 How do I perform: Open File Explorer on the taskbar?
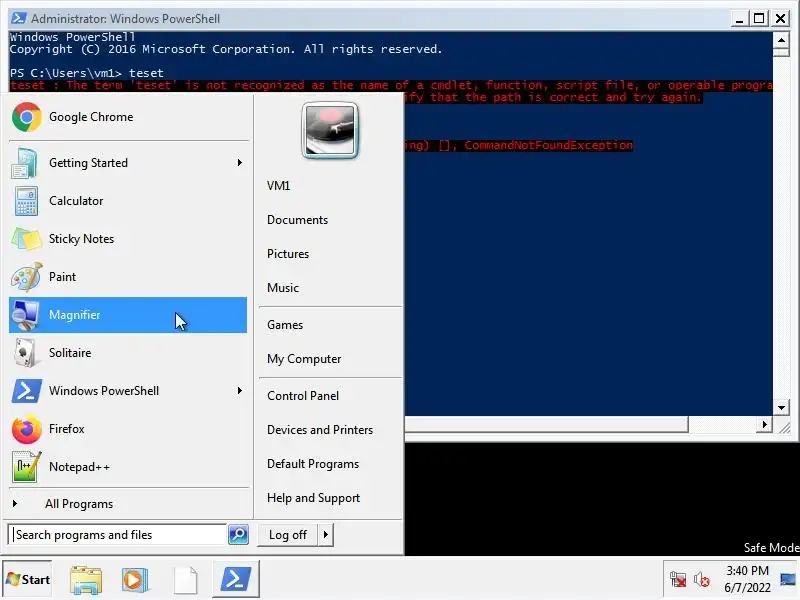point(86,580)
